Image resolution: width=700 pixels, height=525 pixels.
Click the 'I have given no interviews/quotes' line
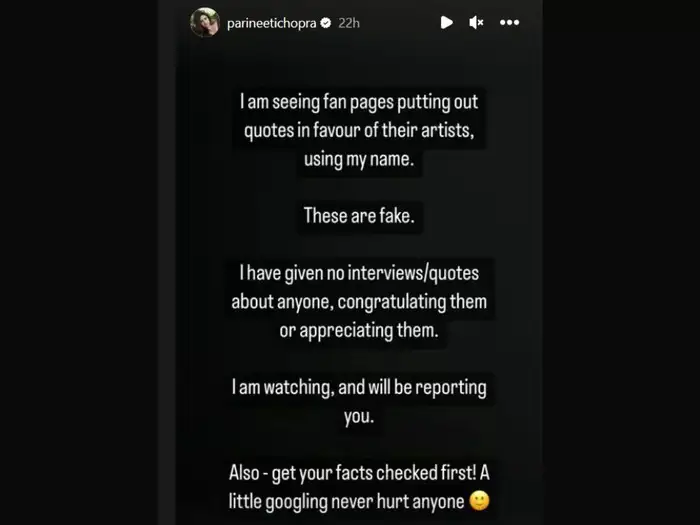coord(359,273)
